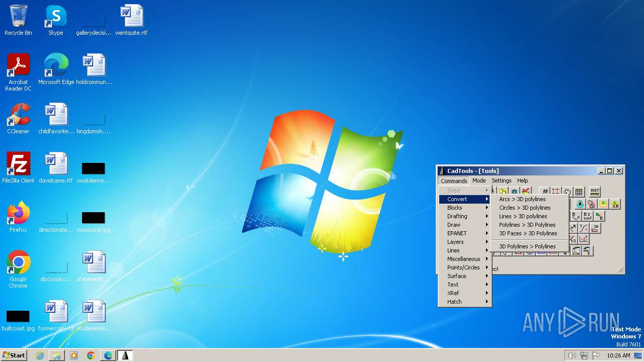
Task: Expand the Miscellaneous submenu
Action: [x=465, y=259]
